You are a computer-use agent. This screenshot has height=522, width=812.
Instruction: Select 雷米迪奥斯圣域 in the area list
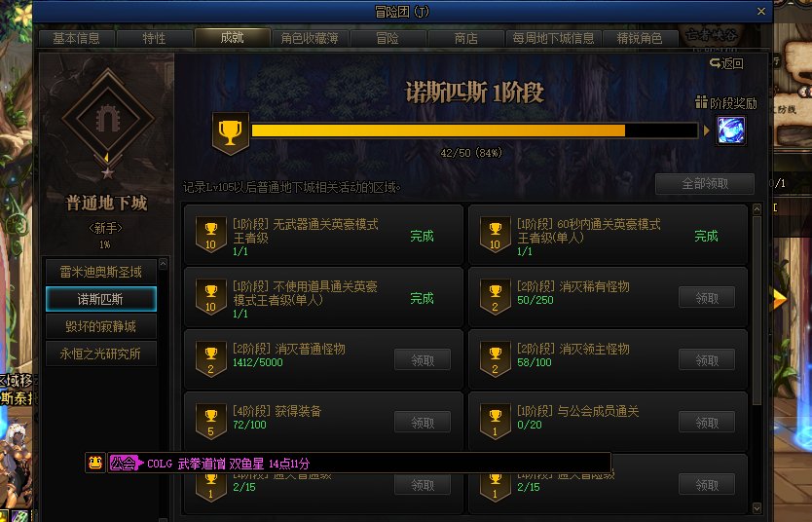[101, 272]
